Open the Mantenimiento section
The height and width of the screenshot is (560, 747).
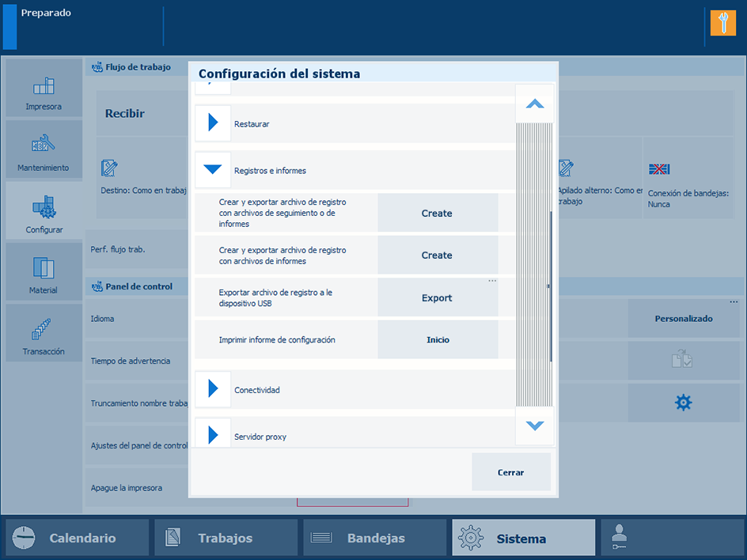pos(44,150)
